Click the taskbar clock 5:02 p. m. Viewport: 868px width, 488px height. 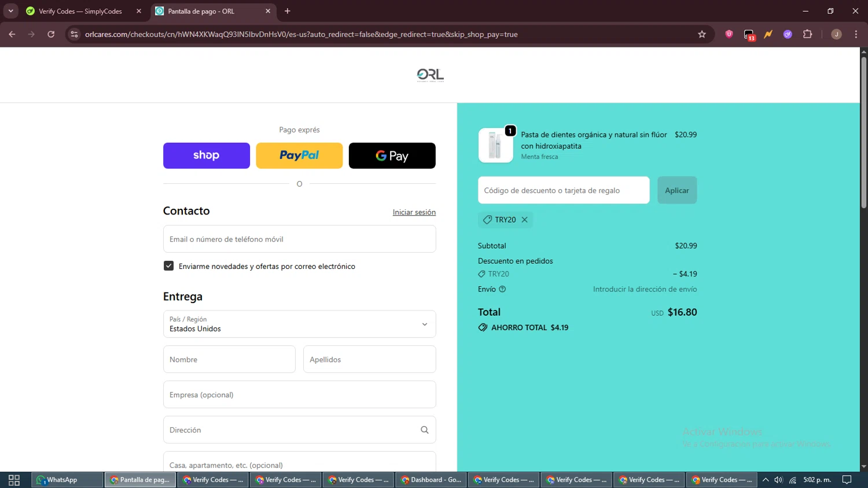point(817,480)
